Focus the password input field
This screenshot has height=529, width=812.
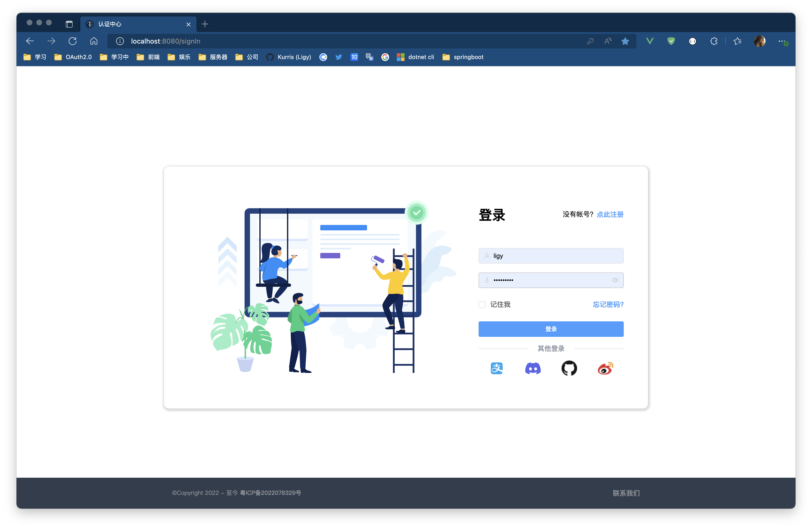[x=551, y=280]
